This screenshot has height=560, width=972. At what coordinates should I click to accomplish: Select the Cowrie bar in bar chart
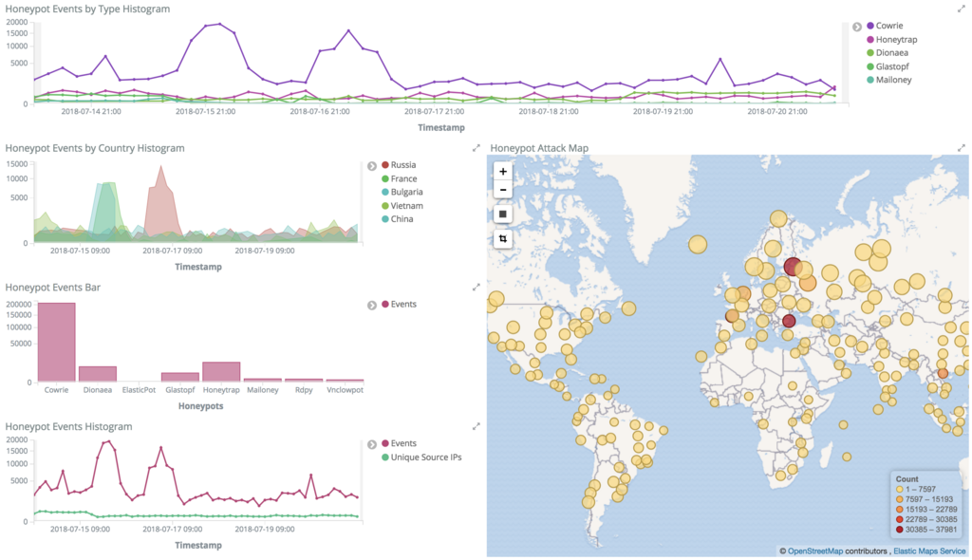click(56, 343)
